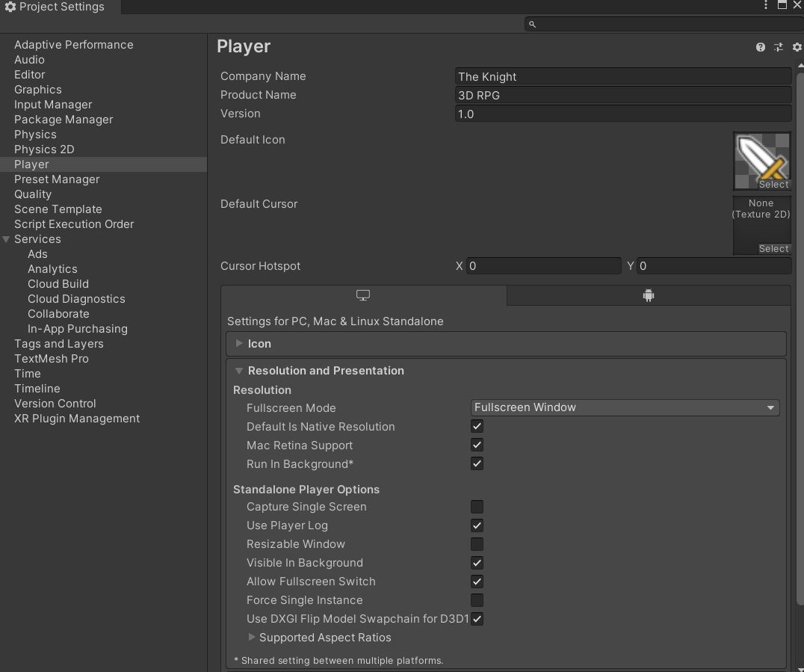Select Quality in the settings sidebar
The width and height of the screenshot is (804, 672).
point(33,194)
